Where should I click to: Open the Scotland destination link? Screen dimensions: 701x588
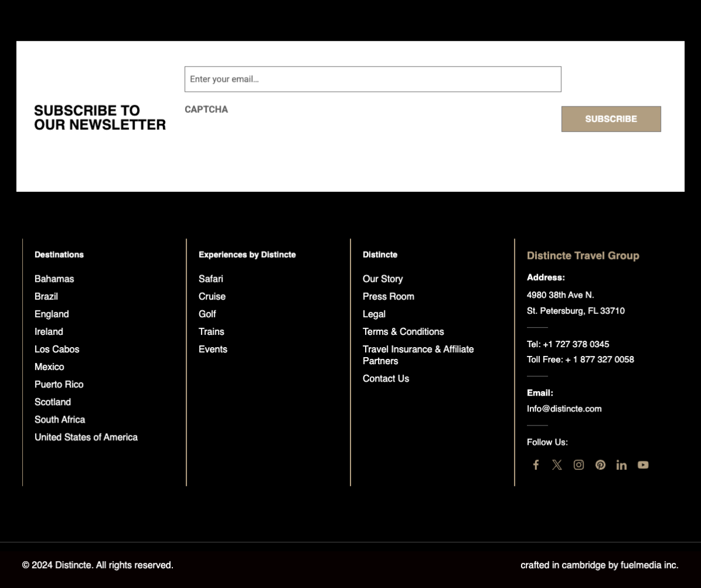pyautogui.click(x=53, y=402)
